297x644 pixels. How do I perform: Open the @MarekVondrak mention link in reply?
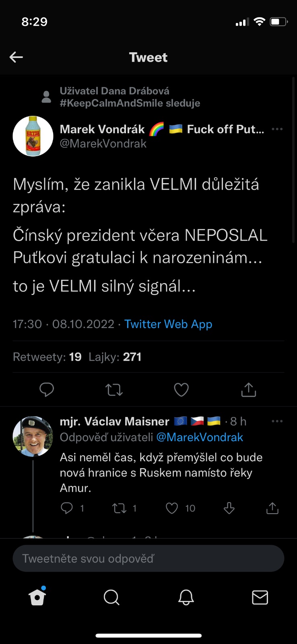point(200,437)
